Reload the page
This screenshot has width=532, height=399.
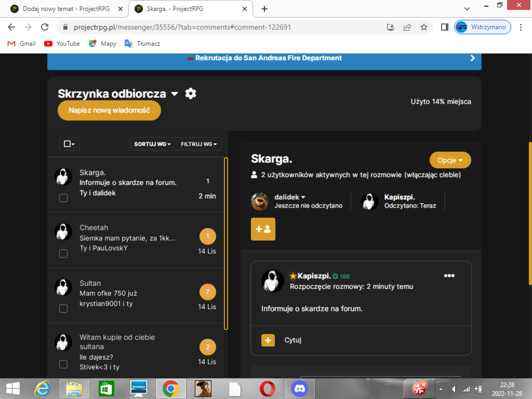pos(45,27)
